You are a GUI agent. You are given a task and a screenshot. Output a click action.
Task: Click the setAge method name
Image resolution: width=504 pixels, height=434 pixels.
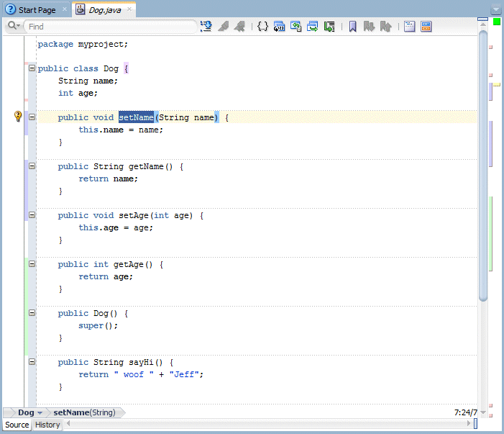[x=134, y=215]
